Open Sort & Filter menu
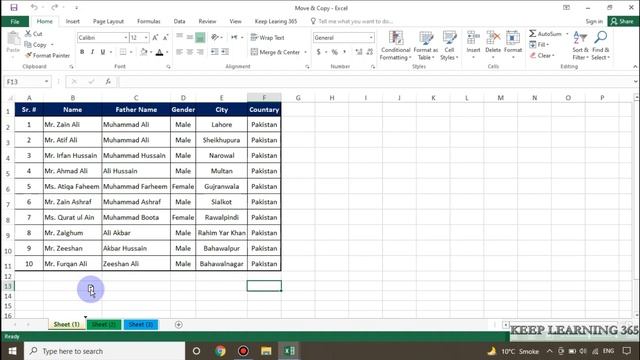 pos(580,46)
